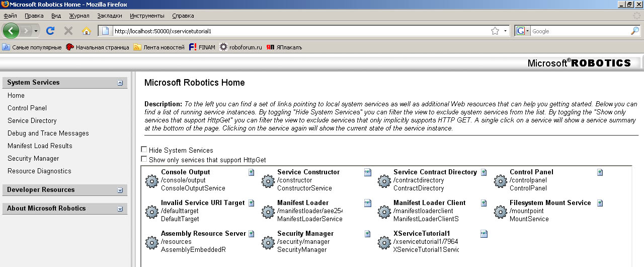Open the Home sidebar link
This screenshot has width=644, height=267.
[x=16, y=95]
